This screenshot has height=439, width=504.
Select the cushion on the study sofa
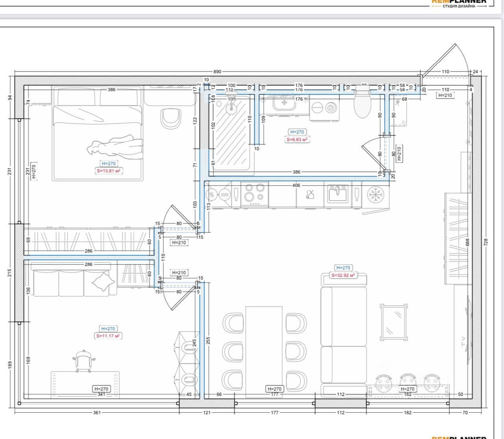coord(104,282)
